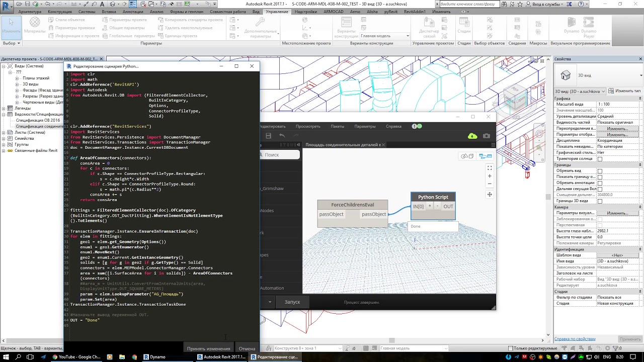Image resolution: width=644 pixels, height=362 pixels.
Task: Open the Выбор panel dropdown
Action: coord(11,43)
